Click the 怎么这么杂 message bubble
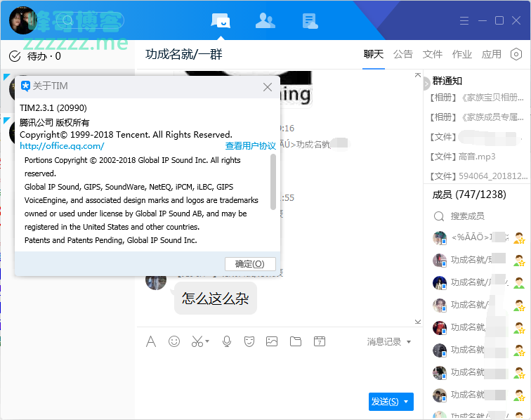The width and height of the screenshot is (531, 420). (x=216, y=298)
